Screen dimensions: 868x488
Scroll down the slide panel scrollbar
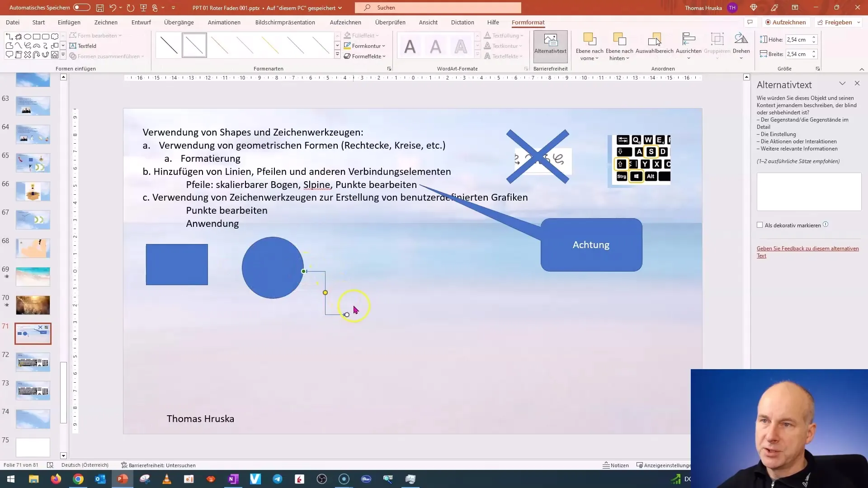[63, 455]
